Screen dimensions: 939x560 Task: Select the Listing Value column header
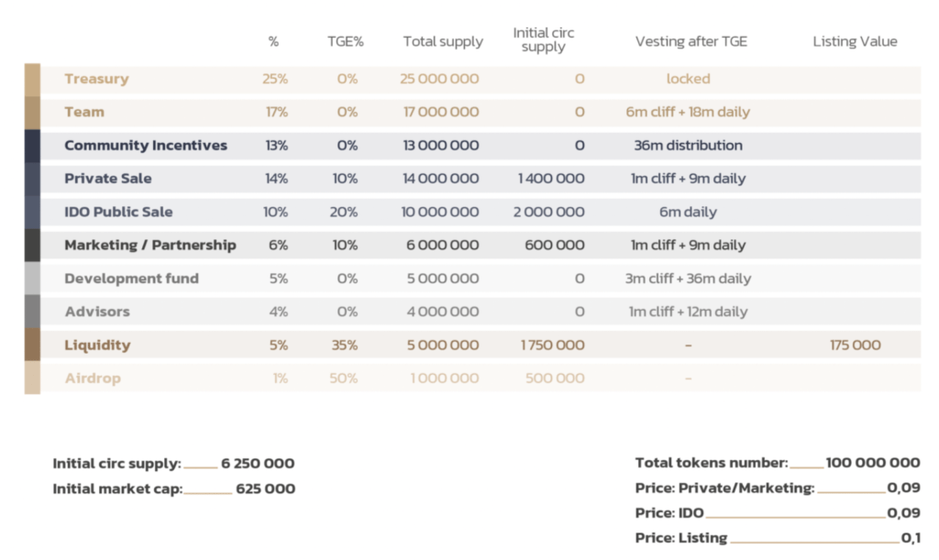click(x=855, y=42)
